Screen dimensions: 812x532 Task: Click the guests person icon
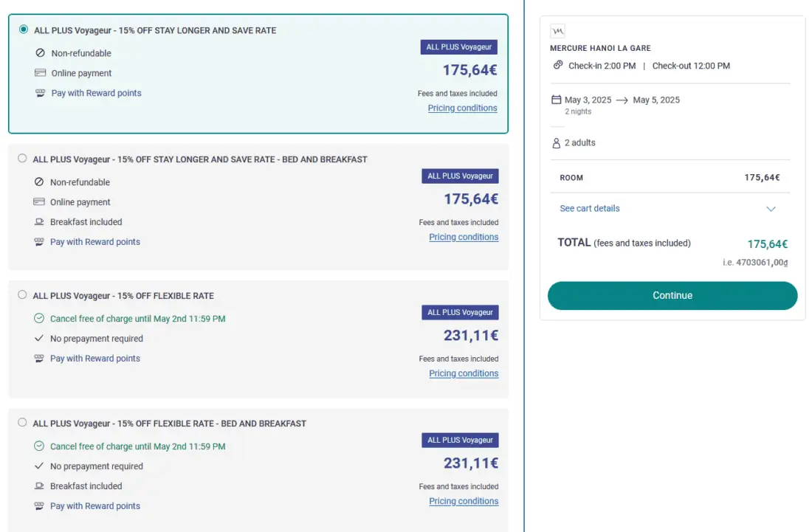(x=557, y=143)
